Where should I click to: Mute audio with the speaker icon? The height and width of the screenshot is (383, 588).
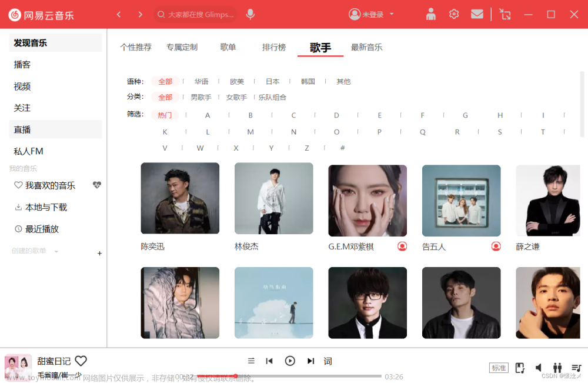click(539, 368)
